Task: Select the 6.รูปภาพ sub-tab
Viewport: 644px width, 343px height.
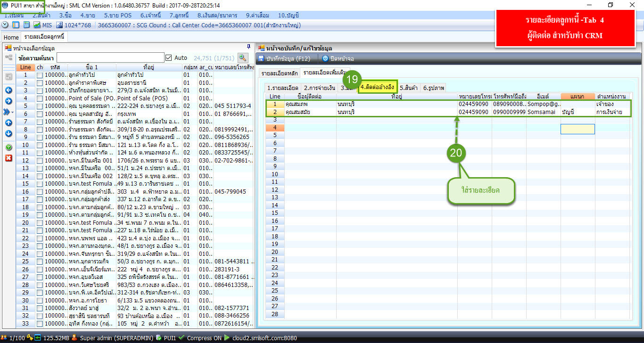Action: pos(433,88)
